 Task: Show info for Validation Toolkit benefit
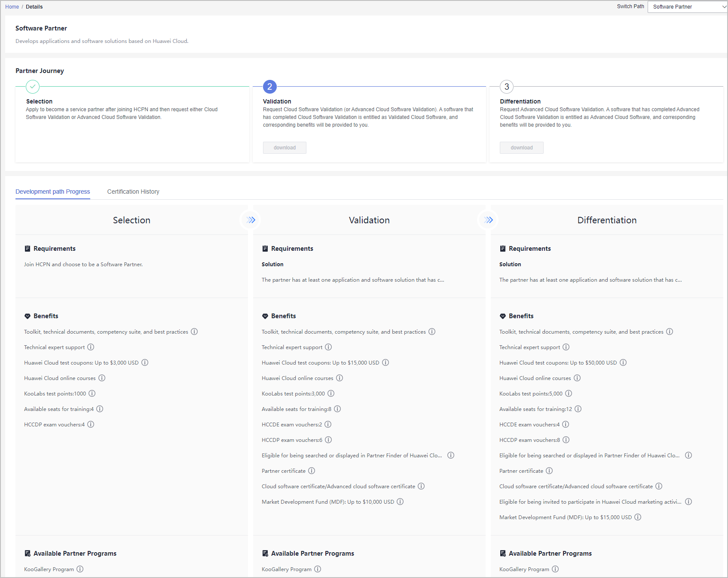pyautogui.click(x=432, y=332)
